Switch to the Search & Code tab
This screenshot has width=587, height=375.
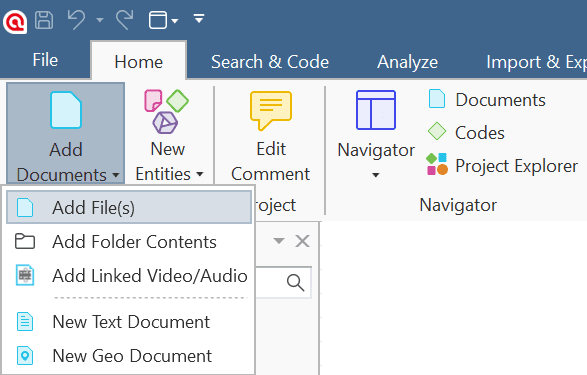(x=270, y=62)
